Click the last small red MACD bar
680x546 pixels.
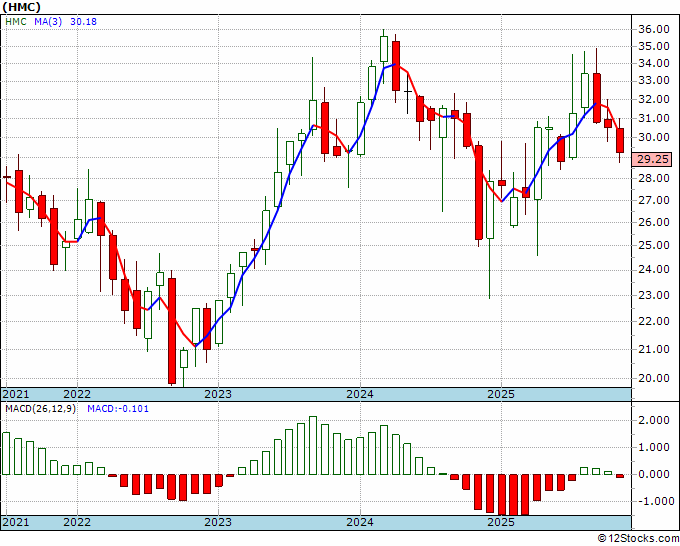click(x=620, y=476)
